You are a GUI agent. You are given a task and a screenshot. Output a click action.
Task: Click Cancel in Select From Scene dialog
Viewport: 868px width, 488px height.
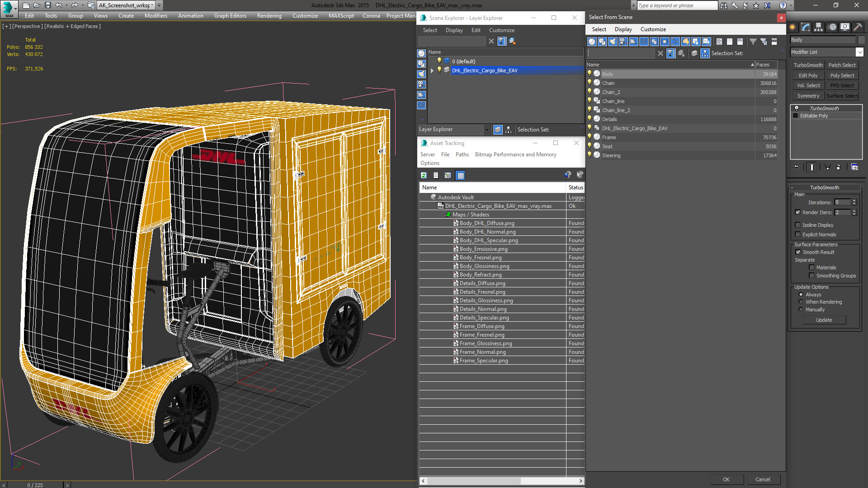click(x=763, y=479)
